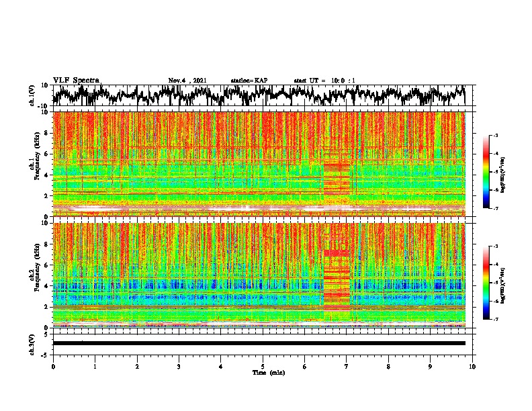
Task: Click the "4" kHz tick on ch.2 frequency axis
Action: point(47,286)
